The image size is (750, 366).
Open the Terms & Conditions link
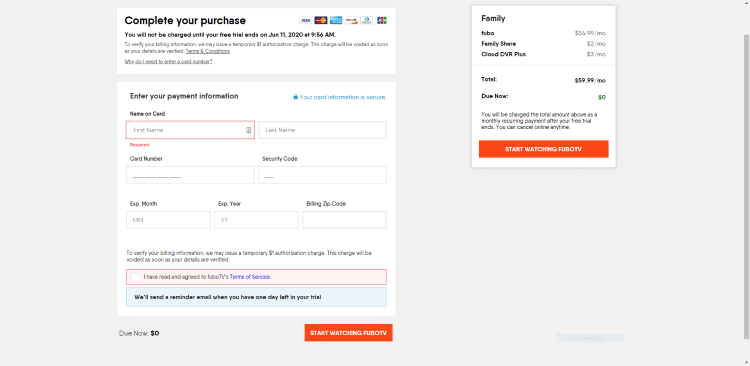[x=208, y=51]
